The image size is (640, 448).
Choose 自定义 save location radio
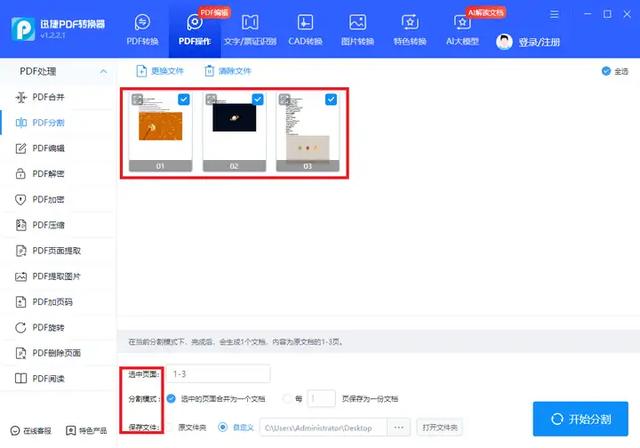[222, 428]
